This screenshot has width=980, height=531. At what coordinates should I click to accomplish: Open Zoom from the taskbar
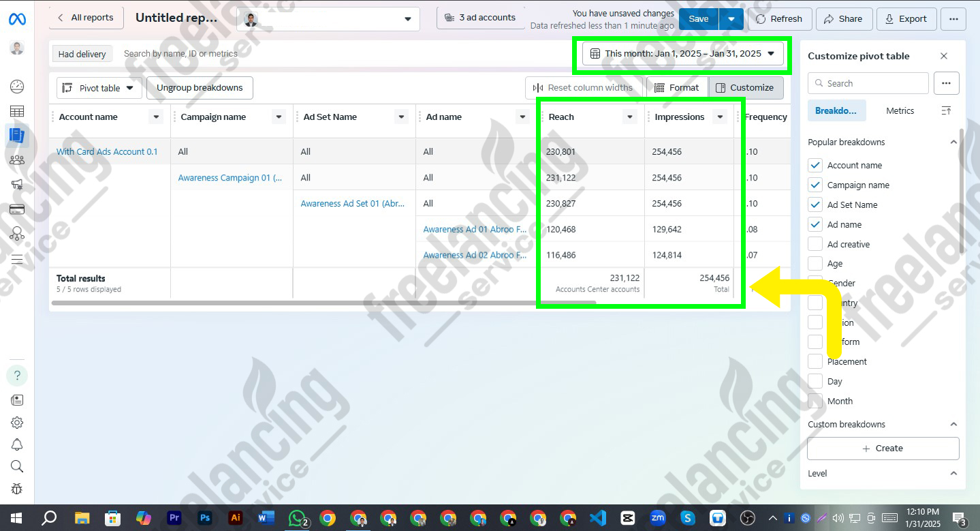click(657, 518)
